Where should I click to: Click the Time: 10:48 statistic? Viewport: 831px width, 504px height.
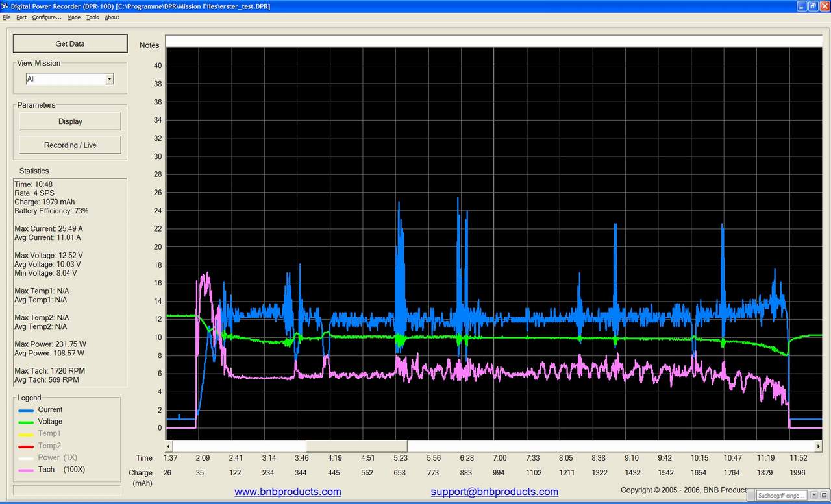click(32, 184)
